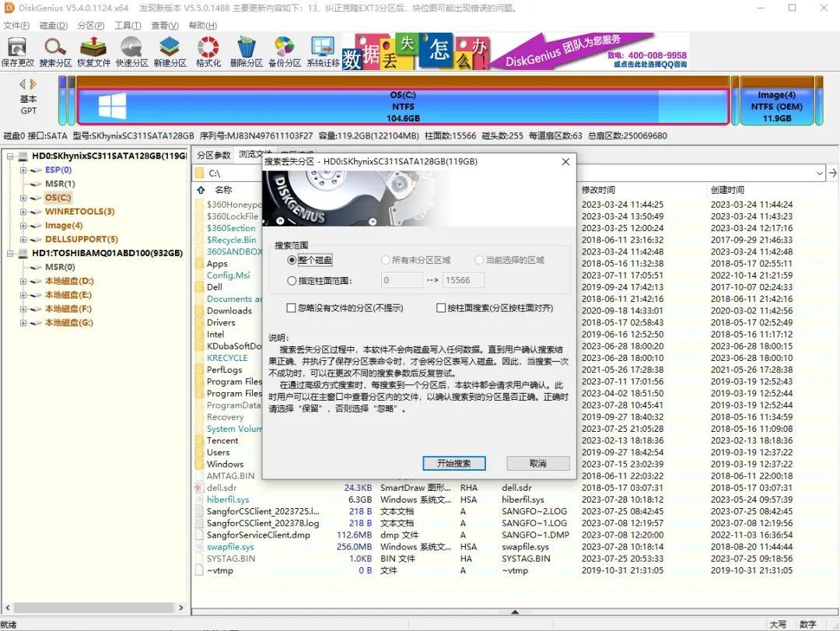Expand 本地磁盘(D:) tree node

pyautogui.click(x=23, y=281)
